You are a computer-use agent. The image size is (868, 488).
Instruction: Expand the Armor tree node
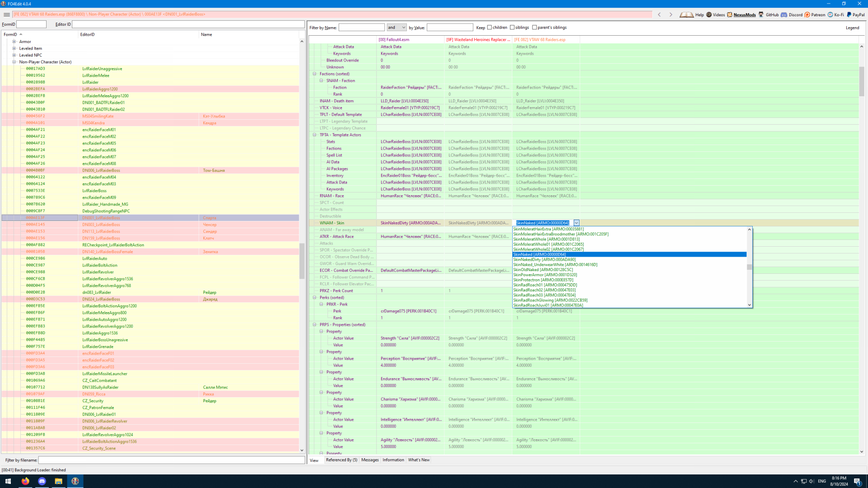click(14, 42)
